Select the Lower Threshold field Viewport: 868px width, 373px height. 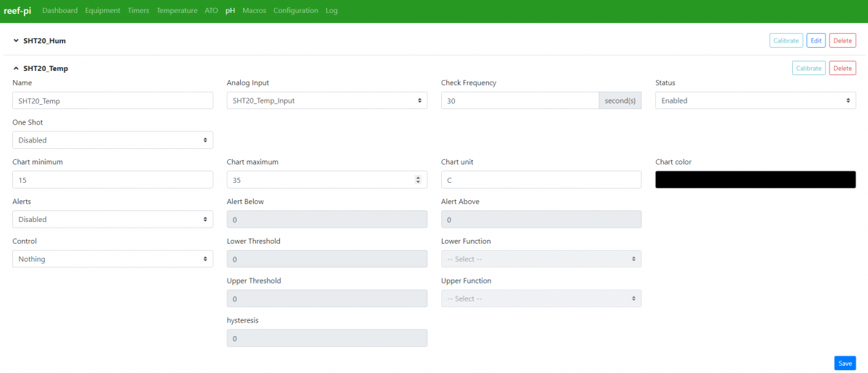click(327, 259)
